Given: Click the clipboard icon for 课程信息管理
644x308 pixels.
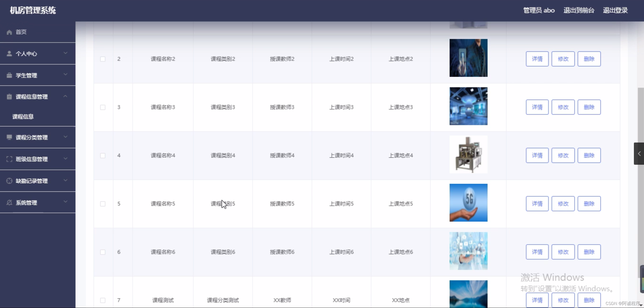Looking at the screenshot, I should pos(9,97).
